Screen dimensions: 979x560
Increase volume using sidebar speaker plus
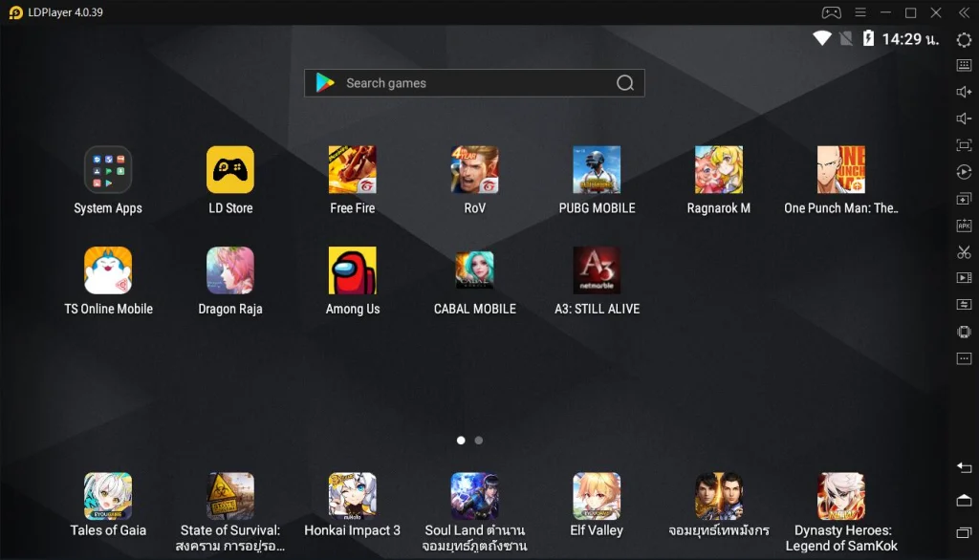click(964, 92)
